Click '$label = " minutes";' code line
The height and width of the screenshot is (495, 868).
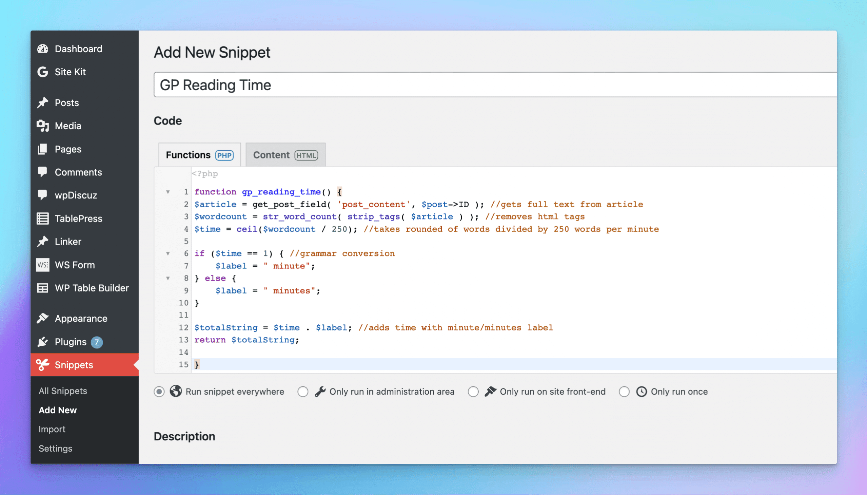[268, 291]
